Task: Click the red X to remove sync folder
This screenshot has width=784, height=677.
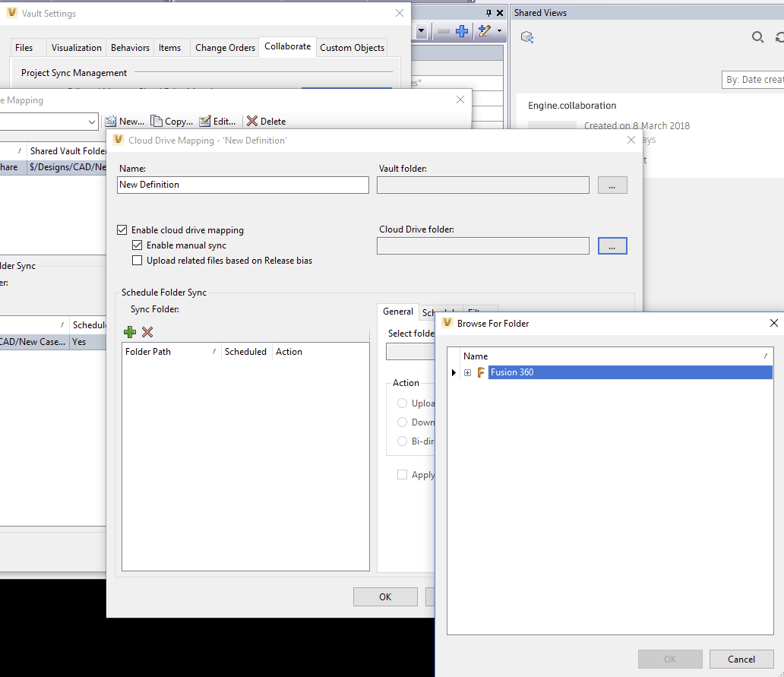Action: (x=147, y=332)
